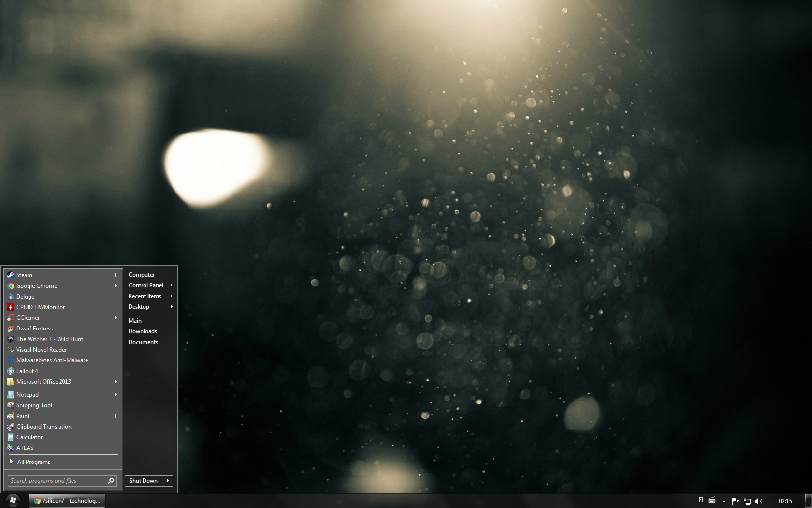Expand All Programs list
812x508 pixels.
(33, 462)
